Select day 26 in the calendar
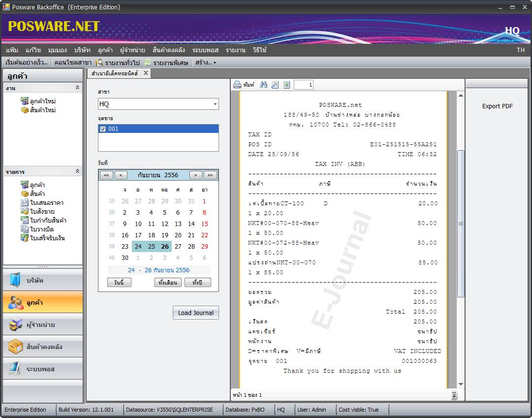Image resolution: width=532 pixels, height=418 pixels. click(165, 247)
